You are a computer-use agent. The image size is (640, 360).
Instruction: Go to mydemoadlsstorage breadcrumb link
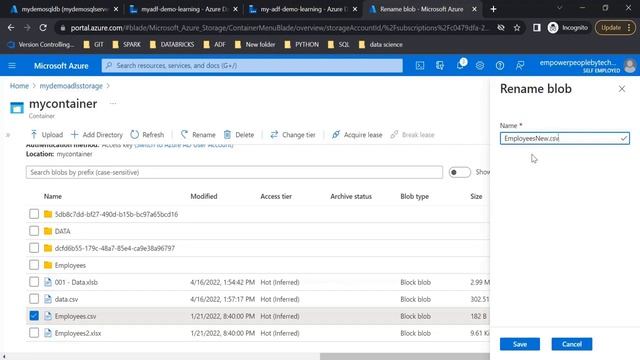click(x=71, y=86)
